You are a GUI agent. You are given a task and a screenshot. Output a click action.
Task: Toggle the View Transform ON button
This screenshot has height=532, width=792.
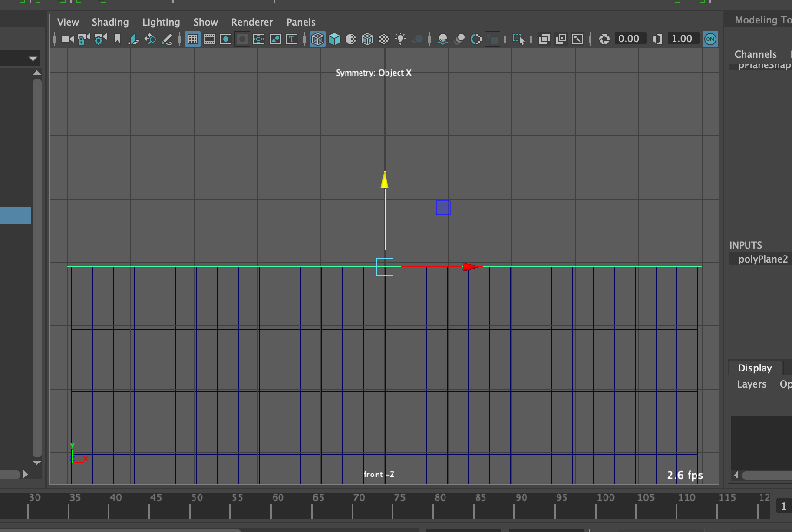tap(710, 39)
